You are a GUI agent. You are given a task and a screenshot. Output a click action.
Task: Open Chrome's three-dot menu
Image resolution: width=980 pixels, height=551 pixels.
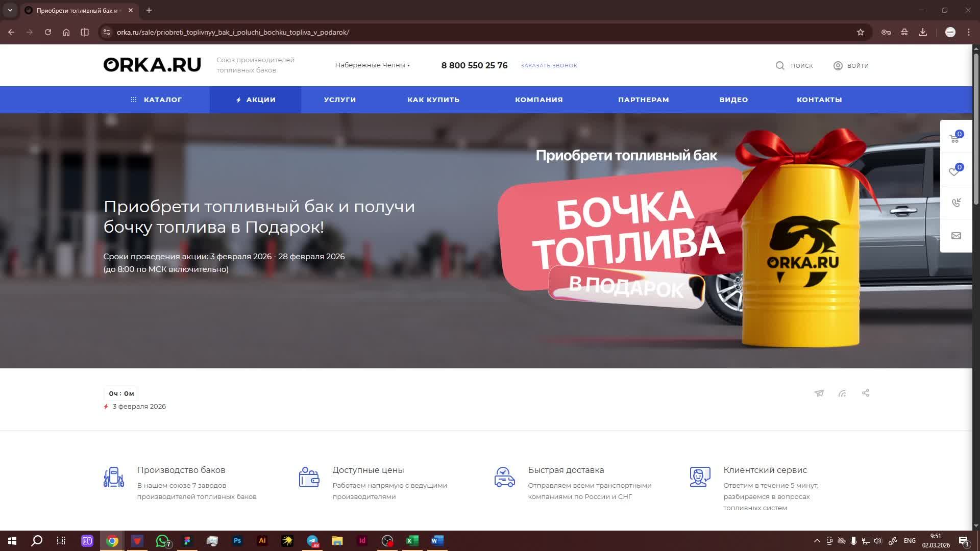968,32
